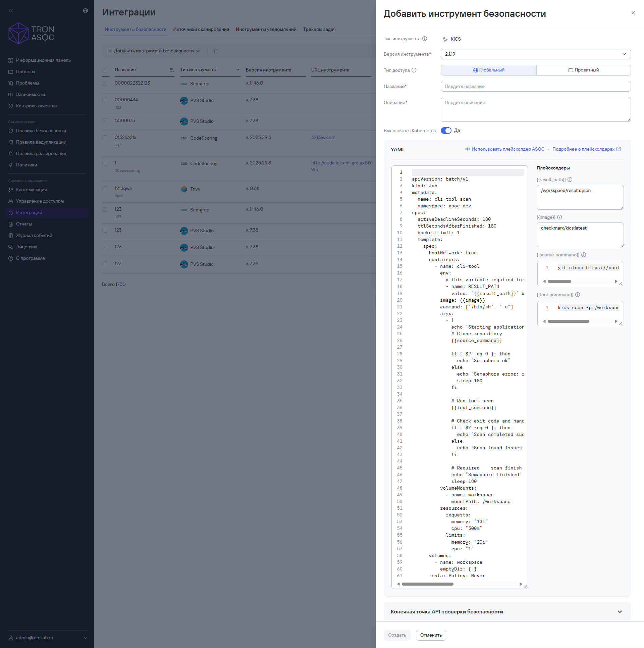Sort by Название column sort icon
Image resolution: width=644 pixels, height=648 pixels.
172,70
